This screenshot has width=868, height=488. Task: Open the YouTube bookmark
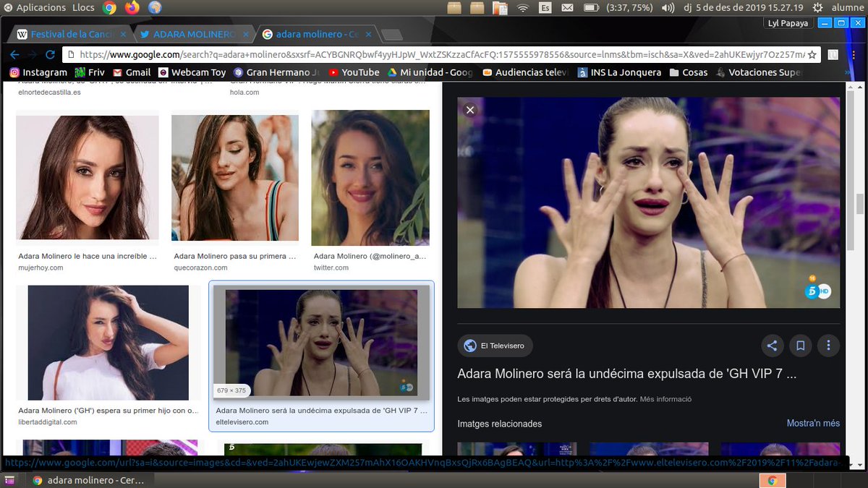click(354, 72)
